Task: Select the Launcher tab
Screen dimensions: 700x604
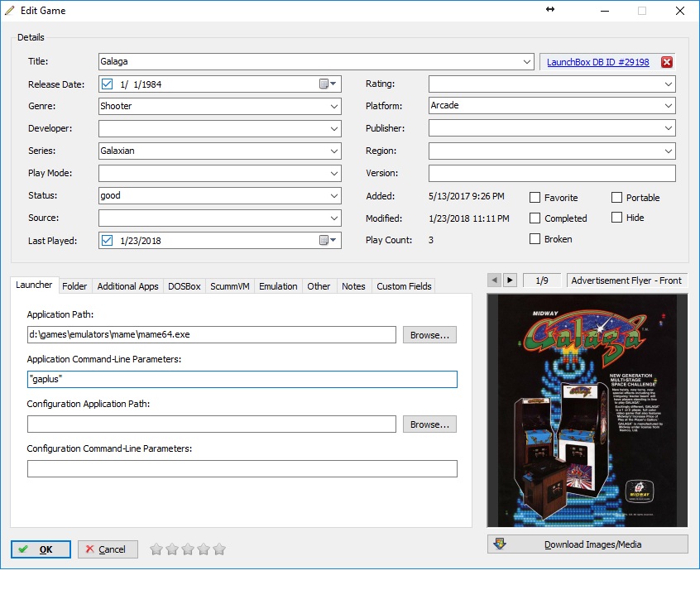Action: tap(35, 285)
